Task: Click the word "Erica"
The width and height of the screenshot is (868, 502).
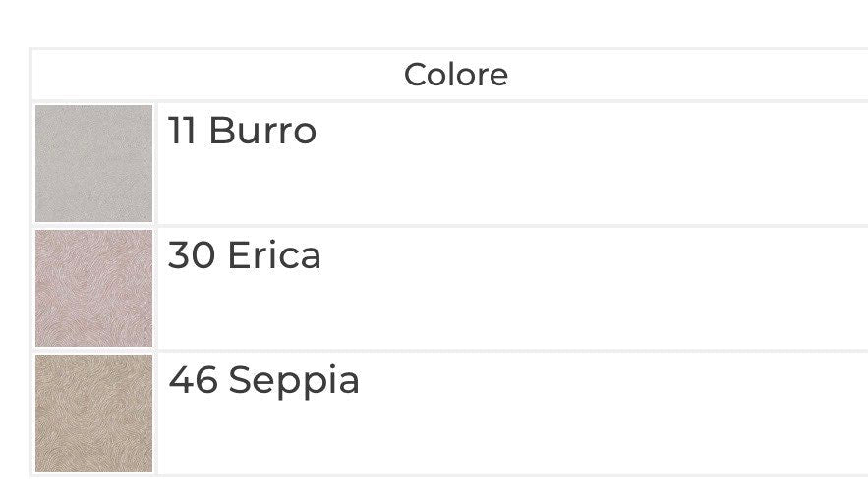Action: click(274, 255)
